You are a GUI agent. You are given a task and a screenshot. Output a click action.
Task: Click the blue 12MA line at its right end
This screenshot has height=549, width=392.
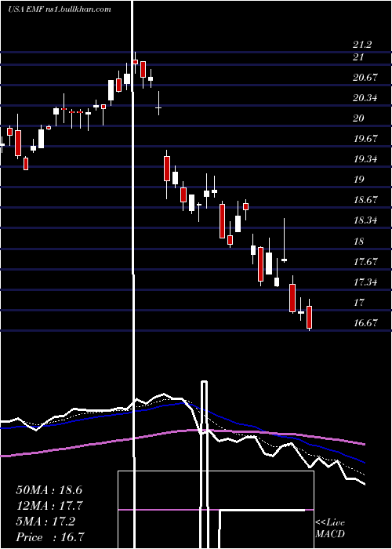(x=363, y=462)
